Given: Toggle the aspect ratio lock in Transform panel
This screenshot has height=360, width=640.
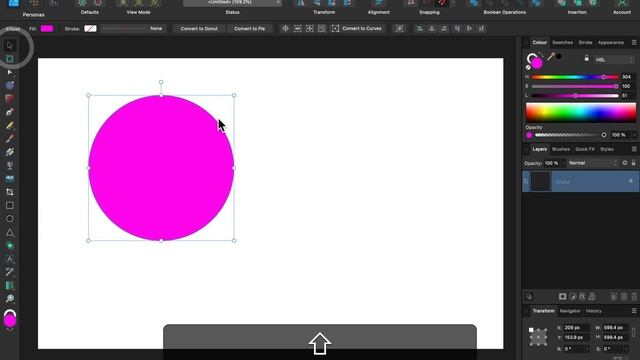Looking at the screenshot, I should [633, 333].
